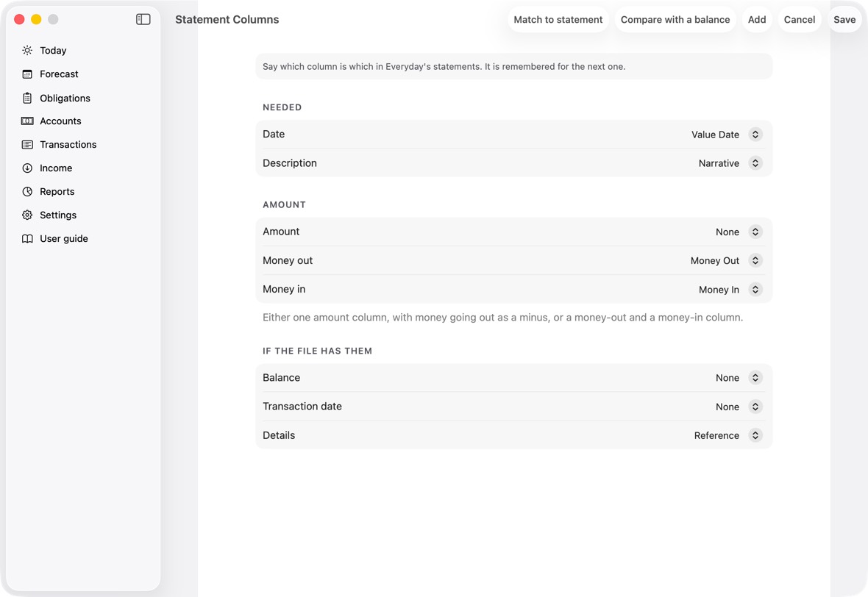Click the Money out row label

click(x=288, y=260)
